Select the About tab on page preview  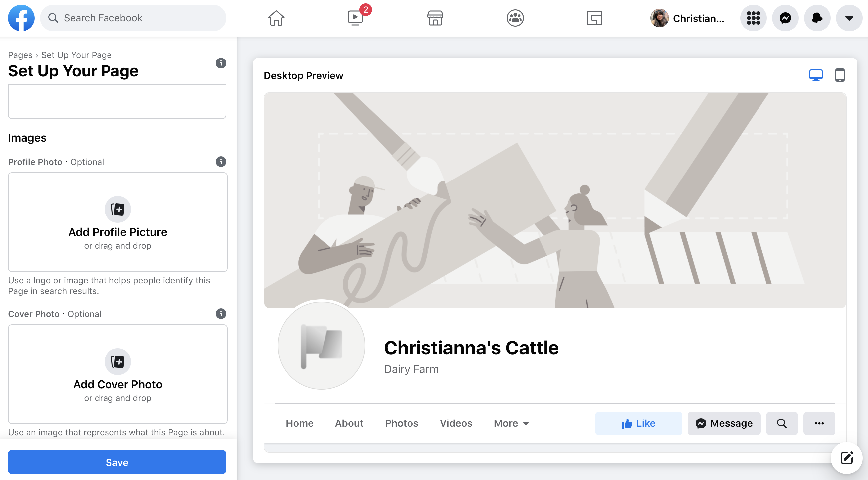(349, 423)
